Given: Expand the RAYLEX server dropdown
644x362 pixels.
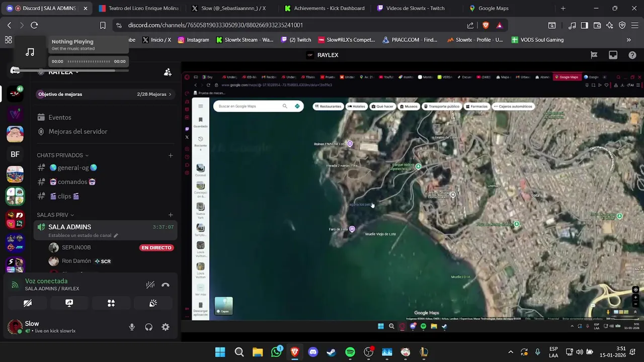Looking at the screenshot, I should point(76,72).
